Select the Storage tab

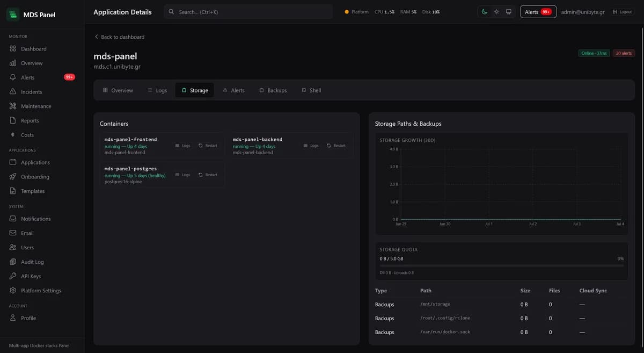[x=195, y=90]
